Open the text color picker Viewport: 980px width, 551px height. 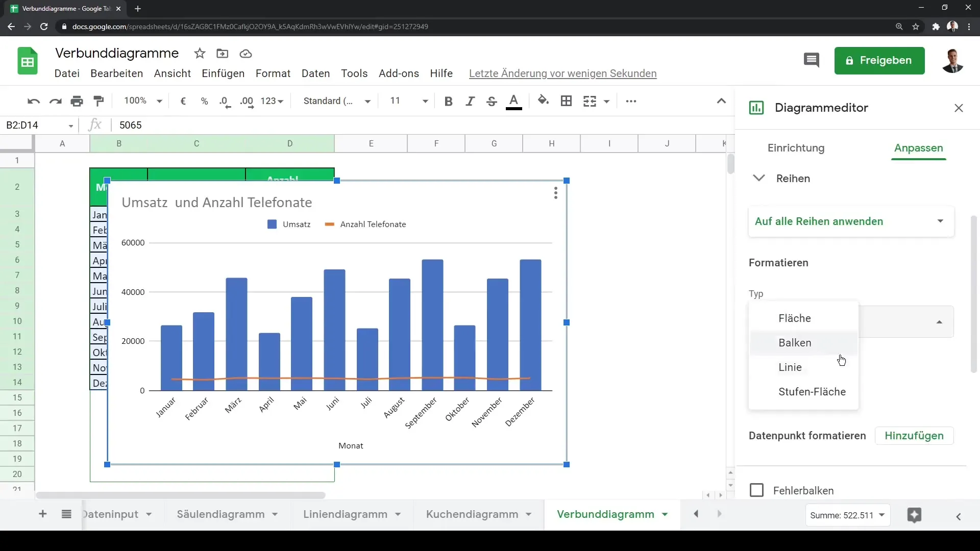pyautogui.click(x=514, y=102)
